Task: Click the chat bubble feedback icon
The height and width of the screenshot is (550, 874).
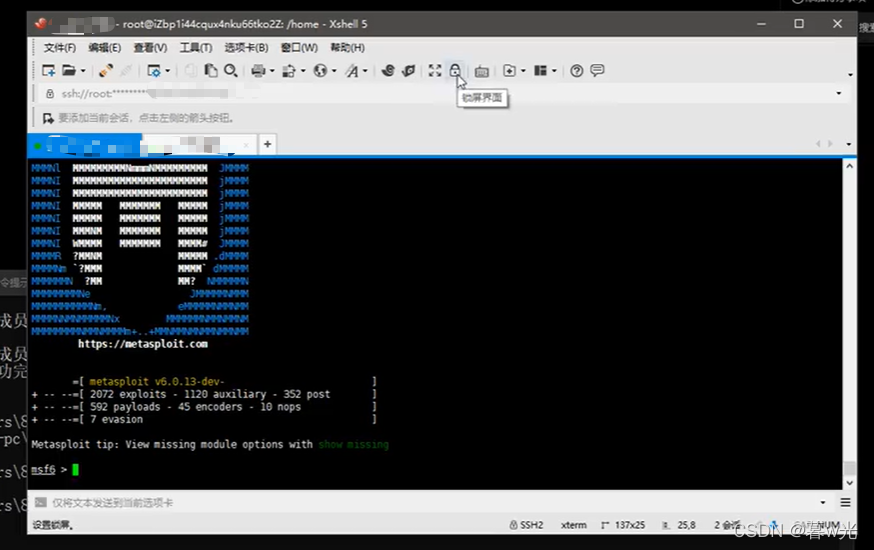Action: pos(597,71)
